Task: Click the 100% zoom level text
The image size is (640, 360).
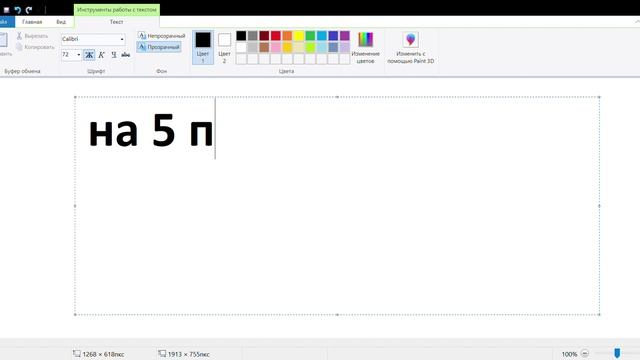Action: 569,354
